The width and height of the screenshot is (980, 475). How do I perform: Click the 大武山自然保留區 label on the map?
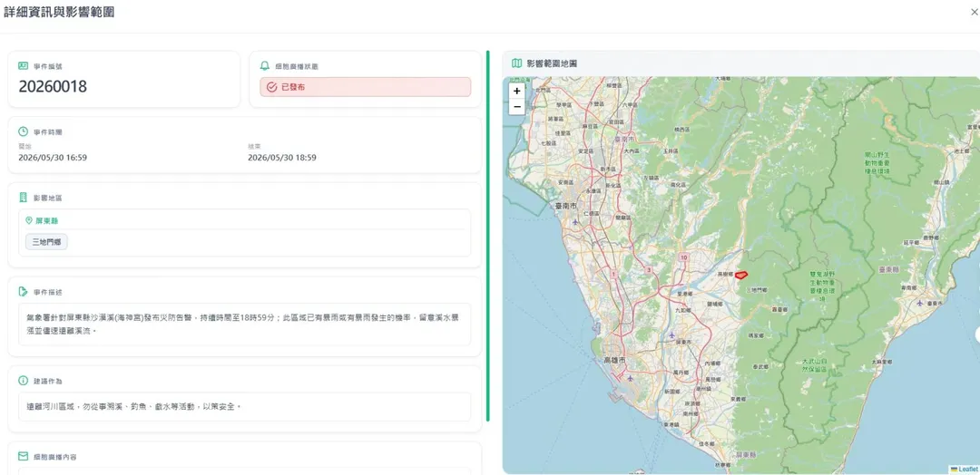814,365
